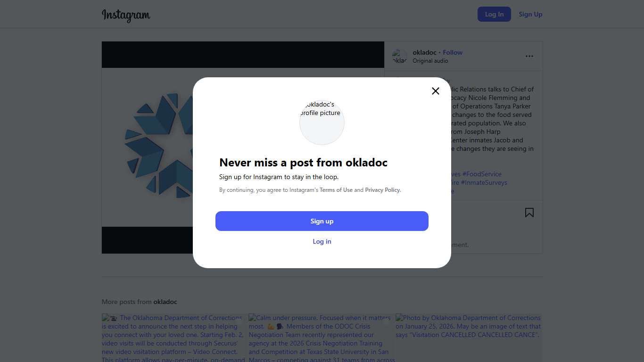Open okladoc username in post header
The height and width of the screenshot is (362, 644).
pos(424,52)
